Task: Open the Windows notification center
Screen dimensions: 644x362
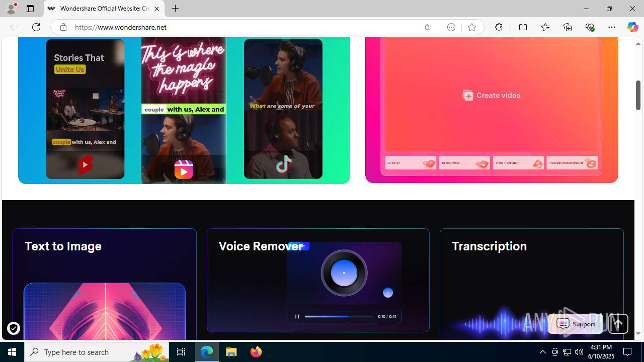Action: click(x=628, y=352)
